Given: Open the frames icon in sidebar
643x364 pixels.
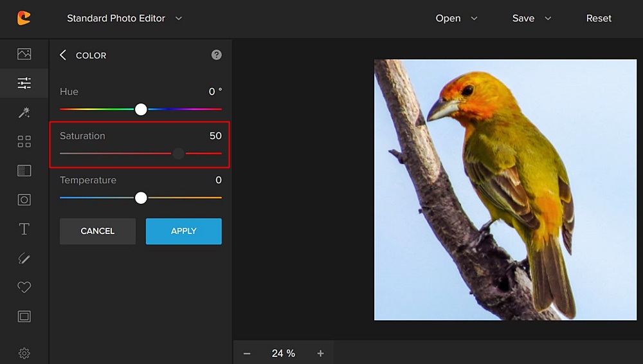Looking at the screenshot, I should pyautogui.click(x=24, y=316).
